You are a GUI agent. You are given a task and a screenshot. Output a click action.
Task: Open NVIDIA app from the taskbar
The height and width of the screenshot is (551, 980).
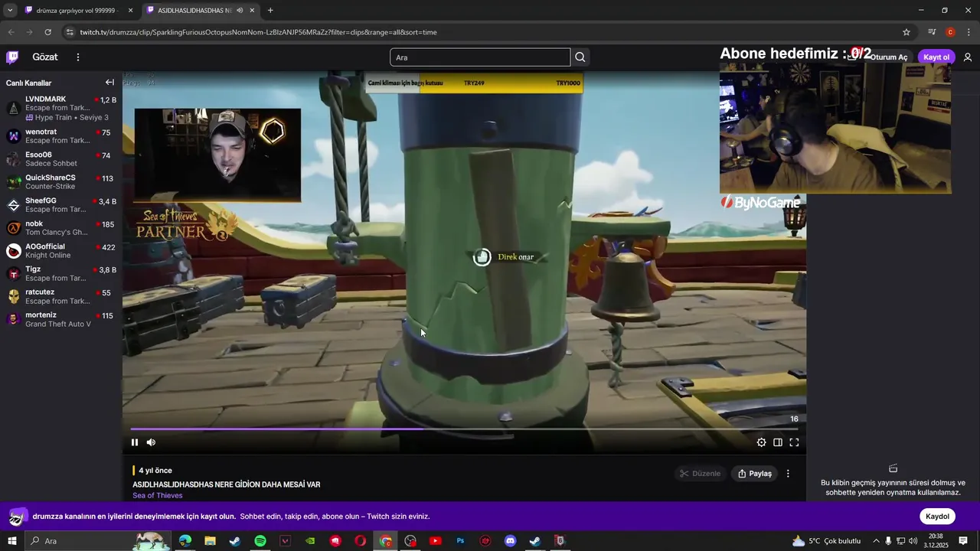click(310, 541)
